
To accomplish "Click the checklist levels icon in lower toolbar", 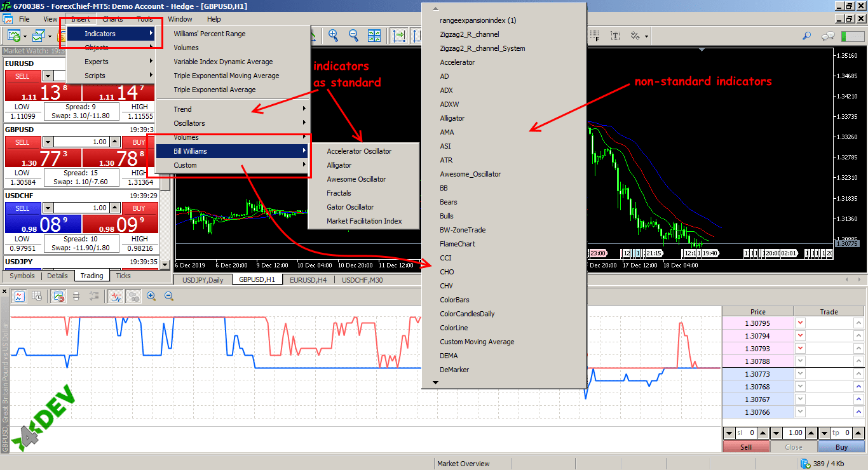I will [93, 296].
